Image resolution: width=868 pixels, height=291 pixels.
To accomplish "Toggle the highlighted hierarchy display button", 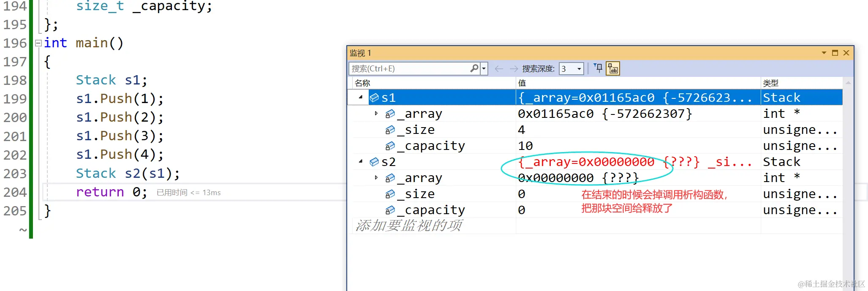I will click(x=613, y=68).
